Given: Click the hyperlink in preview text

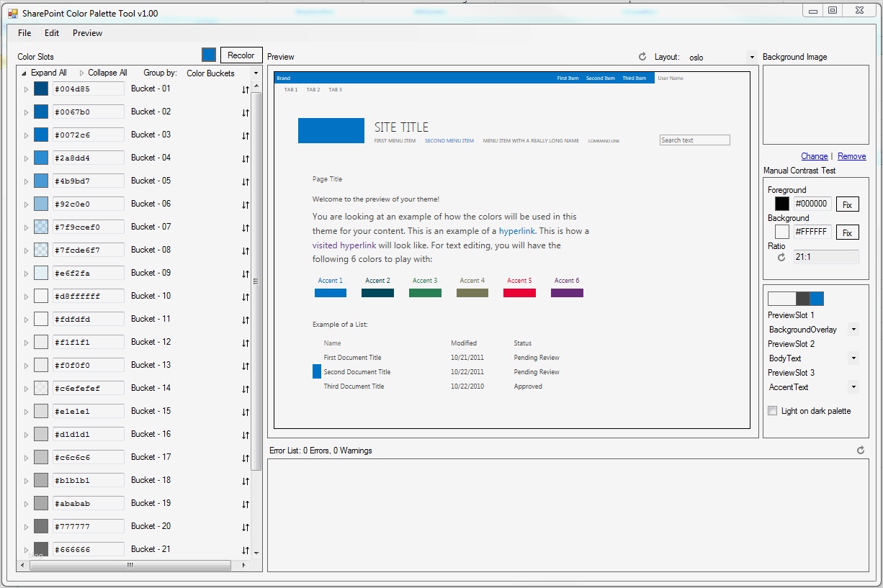Looking at the screenshot, I should coord(516,231).
